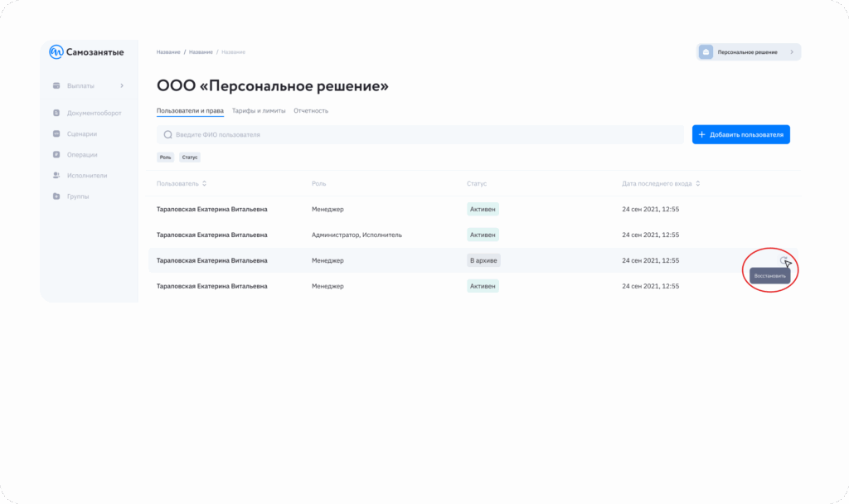Open the Роль filter dropdown
This screenshot has height=504, width=849.
click(x=166, y=157)
